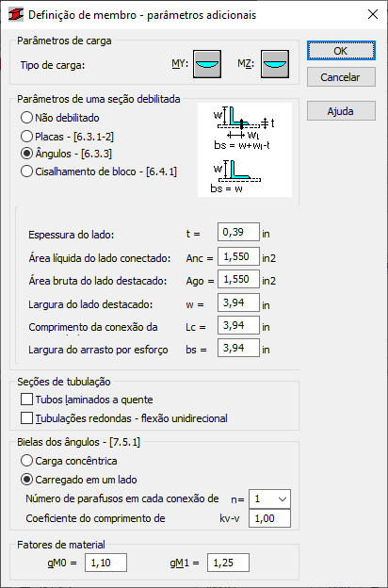This screenshot has width=388, height=588.
Task: Open the MY load type icon
Action: (x=207, y=64)
